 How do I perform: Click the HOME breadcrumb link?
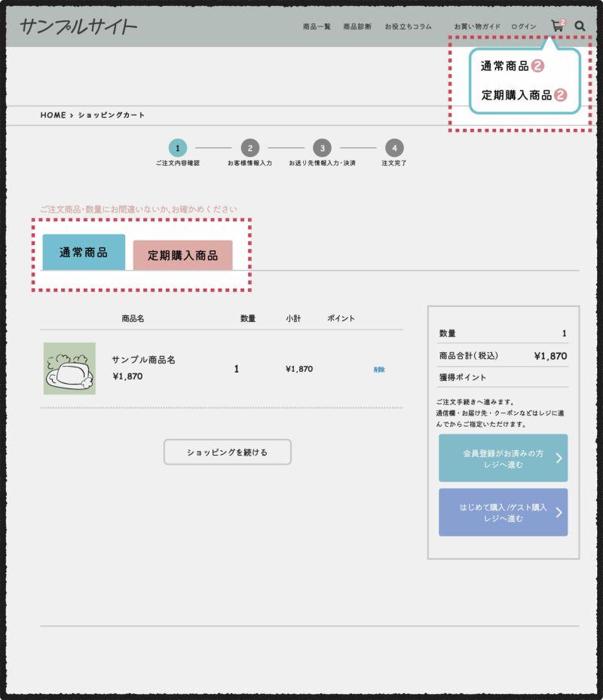(x=51, y=115)
